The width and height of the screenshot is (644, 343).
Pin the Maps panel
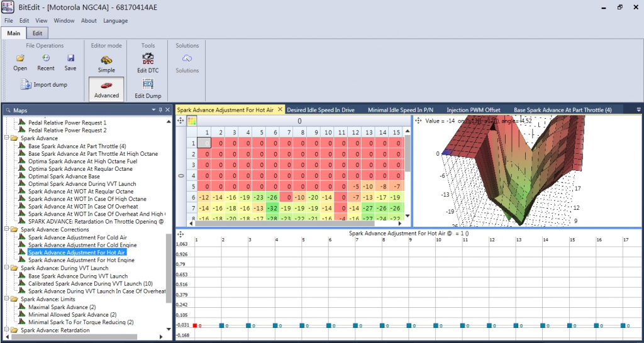[160, 110]
